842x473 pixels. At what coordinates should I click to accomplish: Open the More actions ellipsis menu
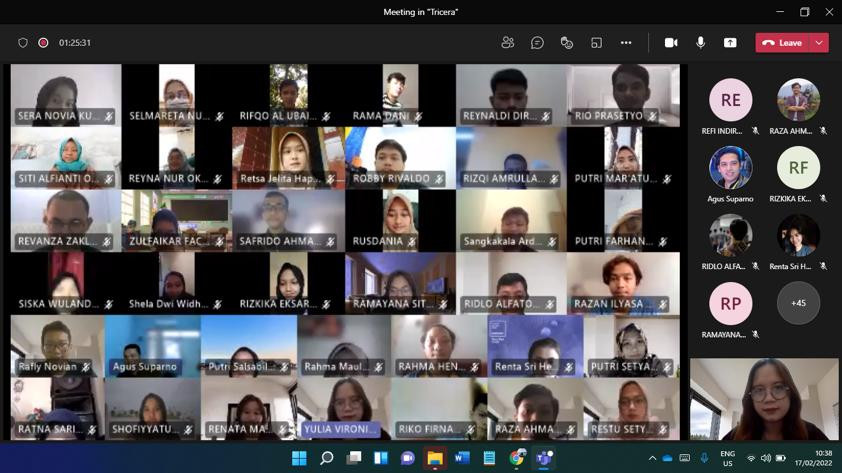pyautogui.click(x=626, y=43)
